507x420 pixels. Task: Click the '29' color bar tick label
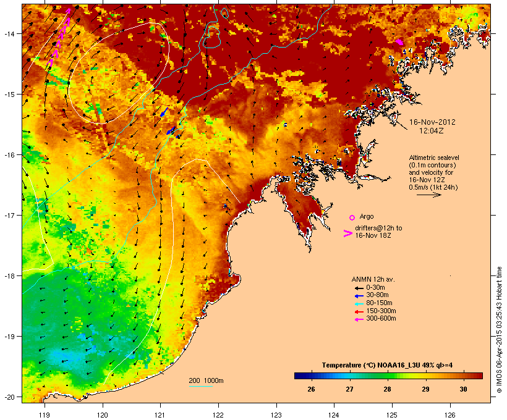[x=425, y=389]
